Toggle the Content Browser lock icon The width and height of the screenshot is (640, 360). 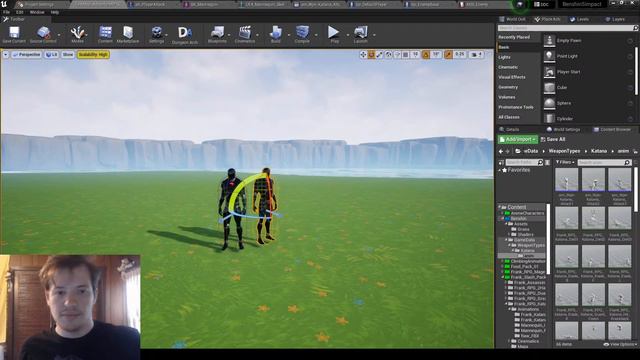636,151
